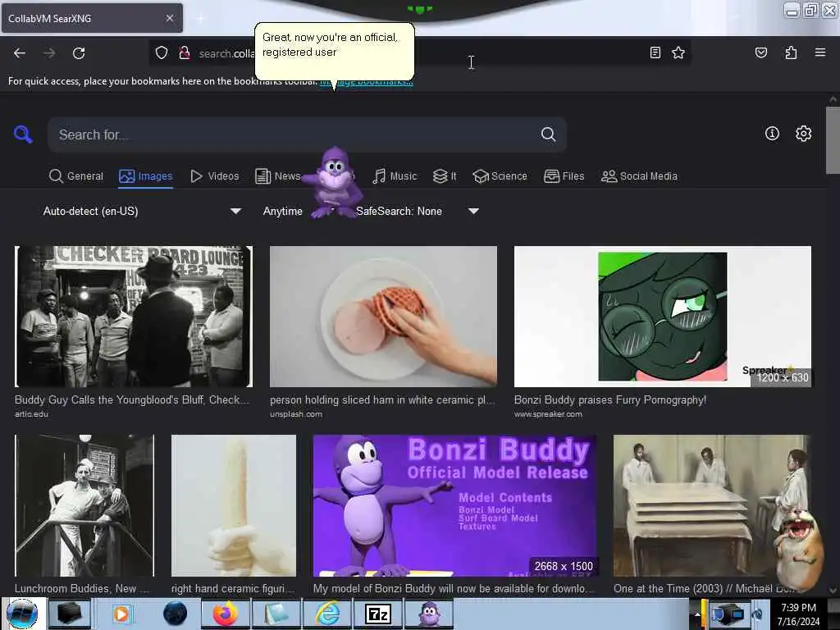Switch to the Social Media tab

point(639,176)
